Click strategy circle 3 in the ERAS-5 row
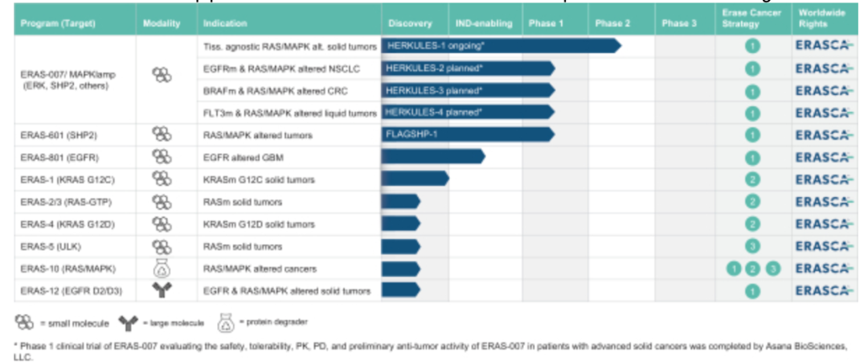Screen dimensions: 868x362 (x=751, y=246)
